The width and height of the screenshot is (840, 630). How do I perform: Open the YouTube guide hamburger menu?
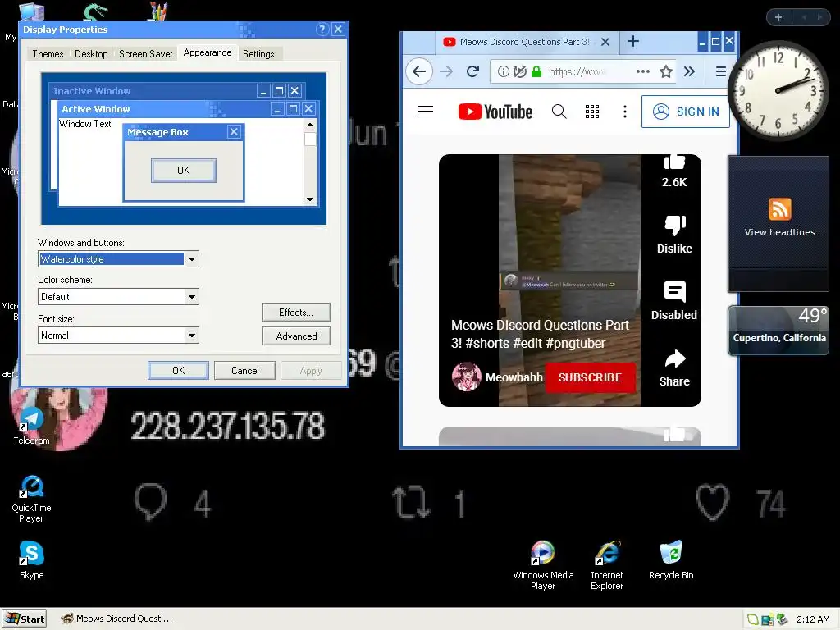[426, 112]
